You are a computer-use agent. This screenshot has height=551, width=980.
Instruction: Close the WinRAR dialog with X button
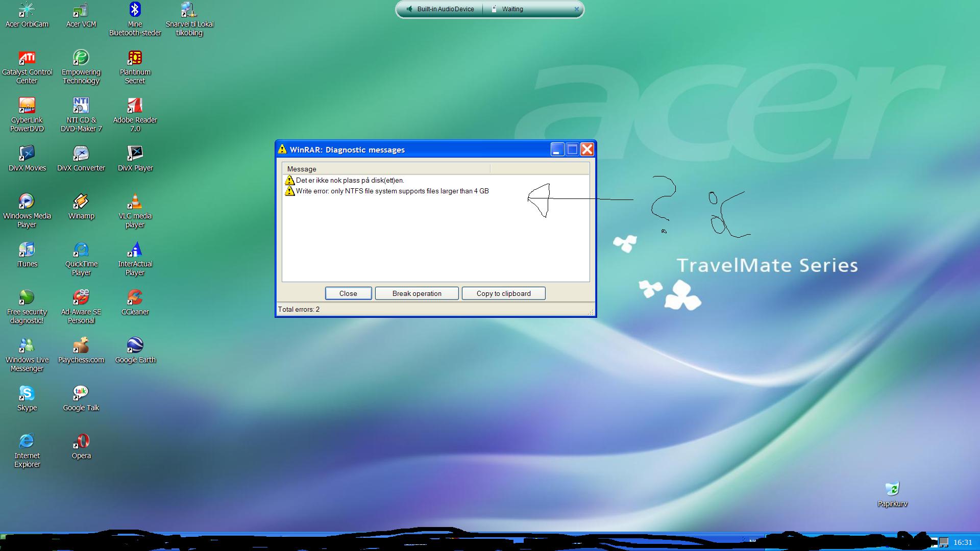(x=587, y=149)
